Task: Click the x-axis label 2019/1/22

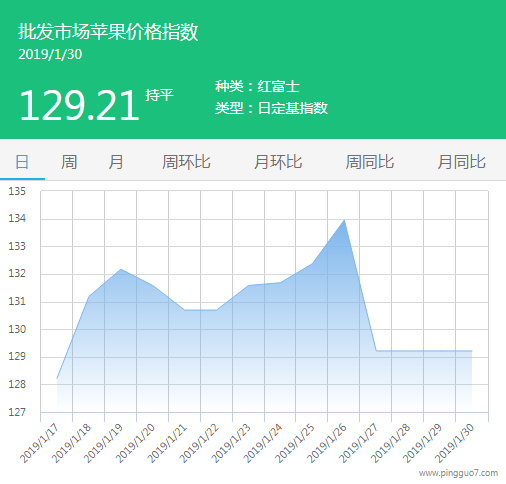Action: click(199, 443)
